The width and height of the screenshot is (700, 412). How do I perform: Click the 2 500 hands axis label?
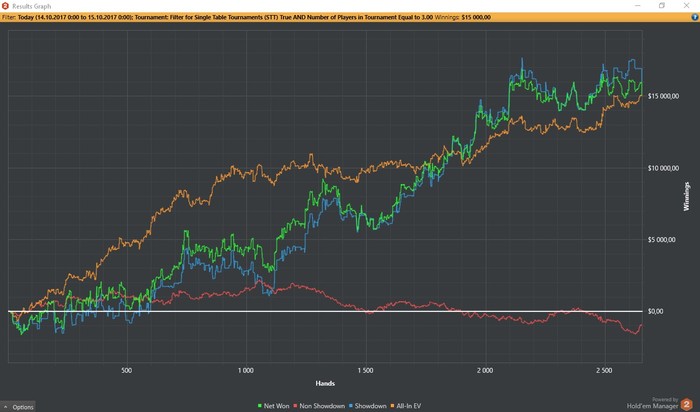[x=604, y=370]
